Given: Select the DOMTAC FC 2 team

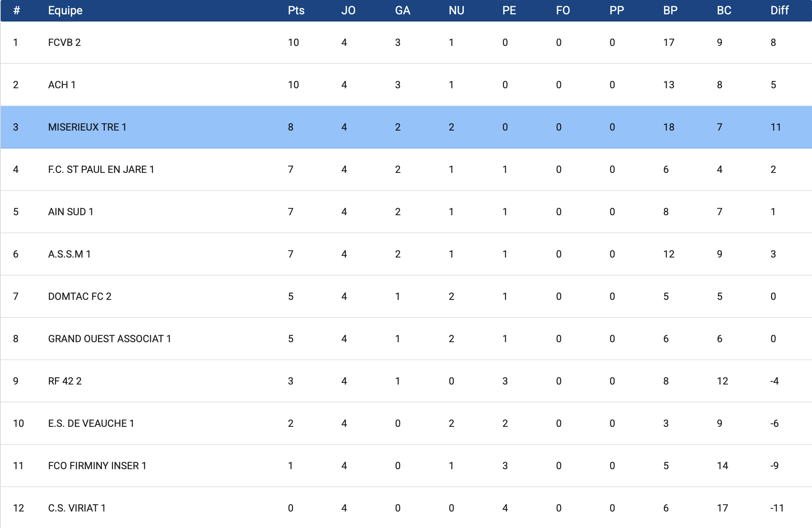Looking at the screenshot, I should coord(80,296).
